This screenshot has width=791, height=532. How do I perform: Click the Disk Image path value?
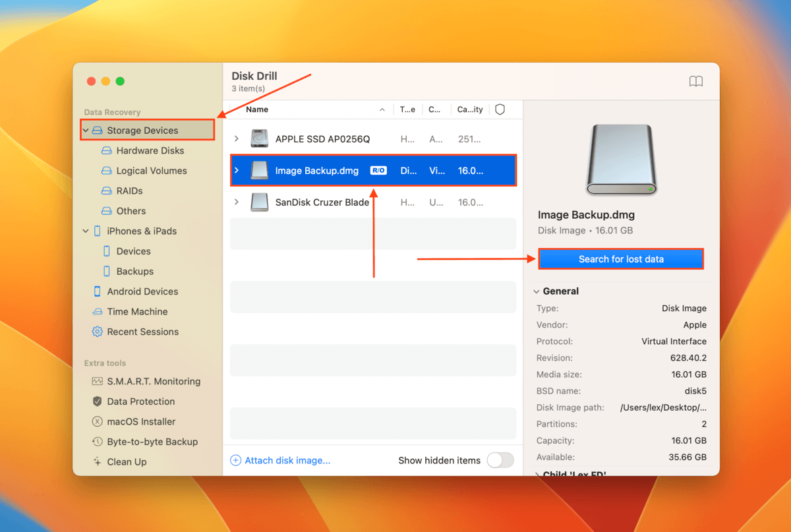point(663,407)
